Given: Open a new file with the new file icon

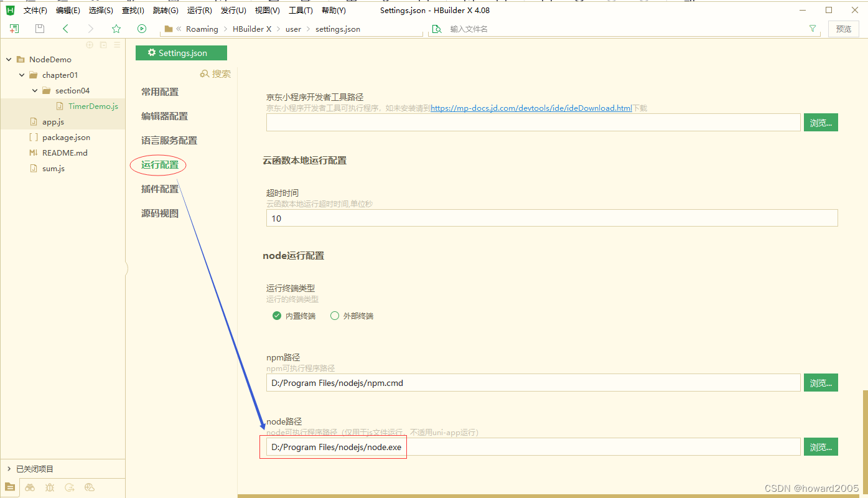Looking at the screenshot, I should [x=14, y=28].
